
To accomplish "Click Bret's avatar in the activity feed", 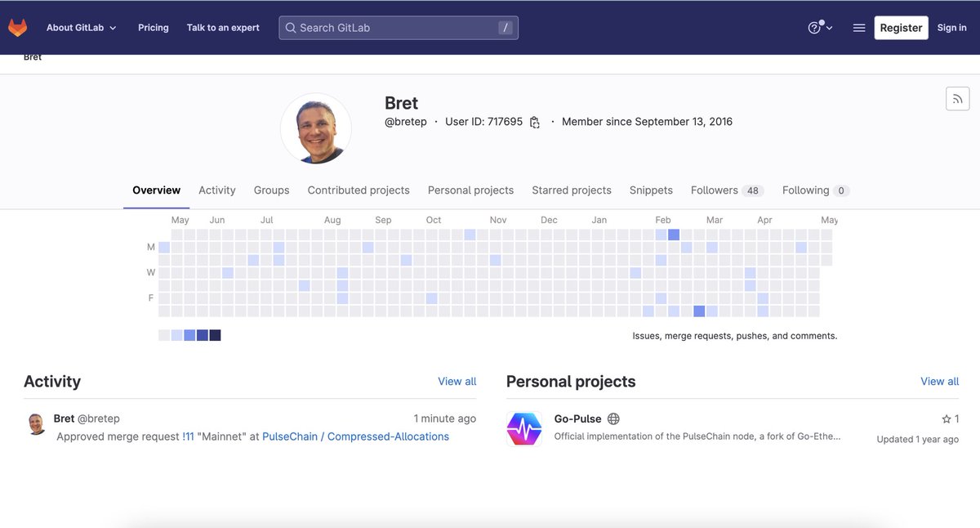I will (x=36, y=424).
